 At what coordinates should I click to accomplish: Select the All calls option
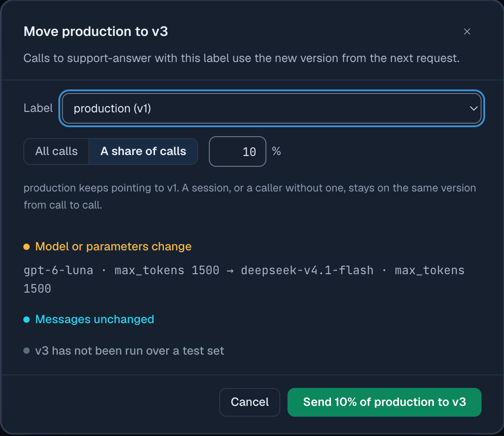click(56, 151)
